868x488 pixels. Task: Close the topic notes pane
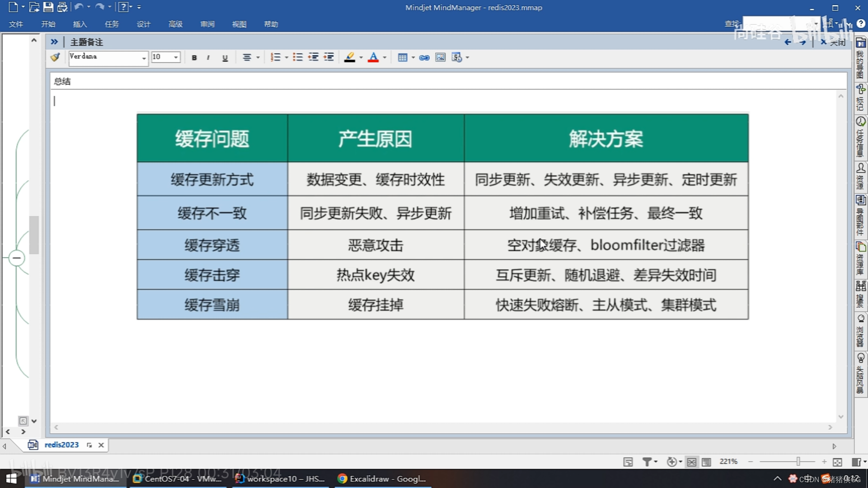(x=833, y=42)
